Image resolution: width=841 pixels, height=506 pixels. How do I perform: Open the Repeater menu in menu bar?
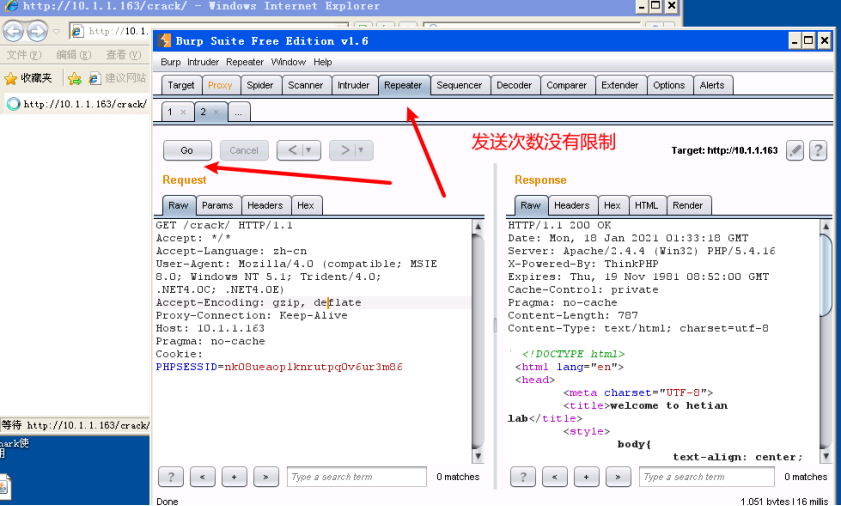click(245, 62)
